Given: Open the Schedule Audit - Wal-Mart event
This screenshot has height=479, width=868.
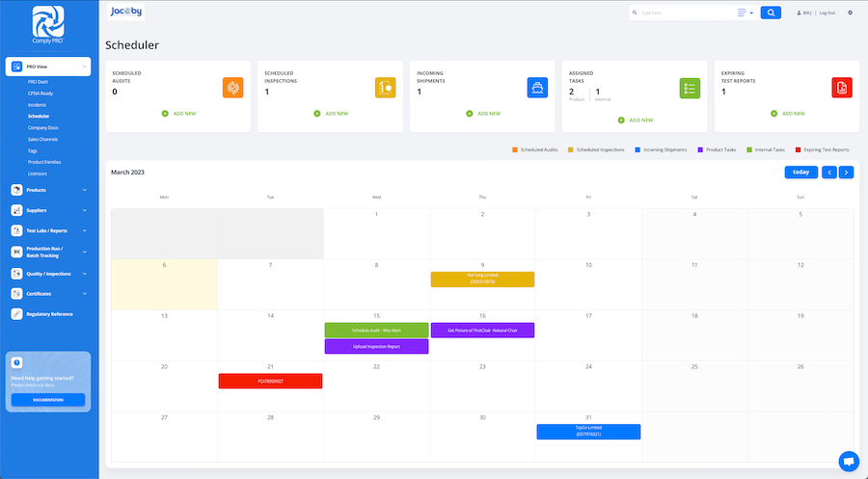Looking at the screenshot, I should click(x=376, y=331).
